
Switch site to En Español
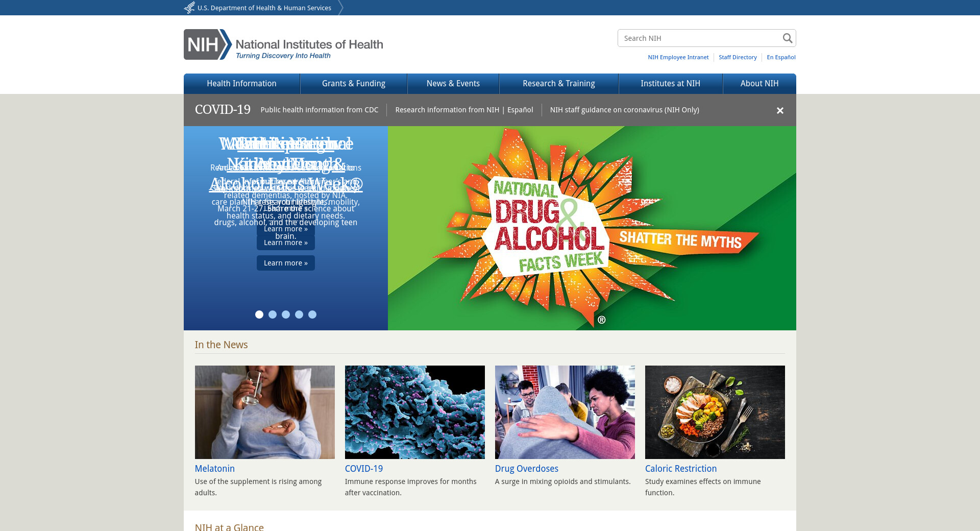781,57
